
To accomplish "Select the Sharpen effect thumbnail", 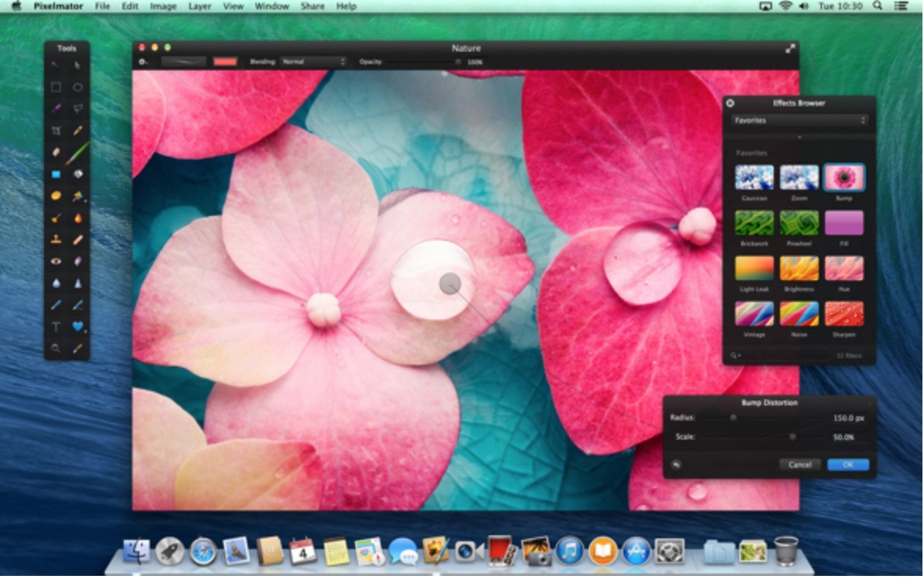I will [844, 314].
